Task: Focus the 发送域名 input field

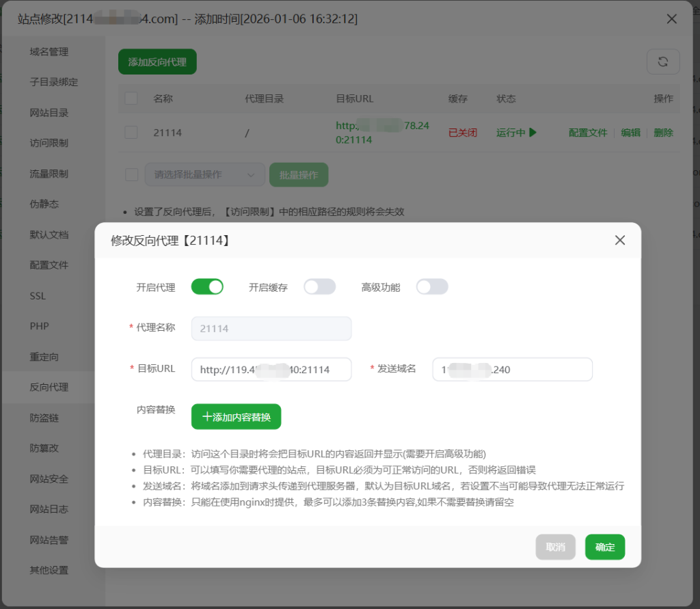Action: [x=512, y=369]
